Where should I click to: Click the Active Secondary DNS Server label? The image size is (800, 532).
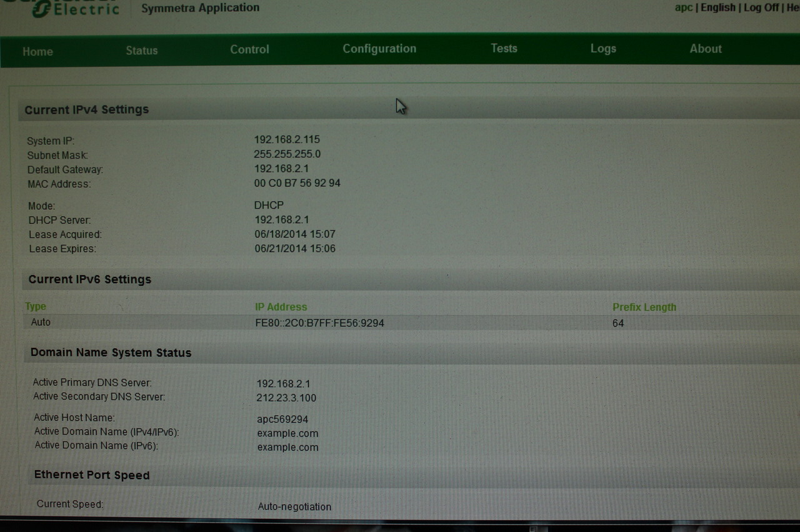[99, 397]
